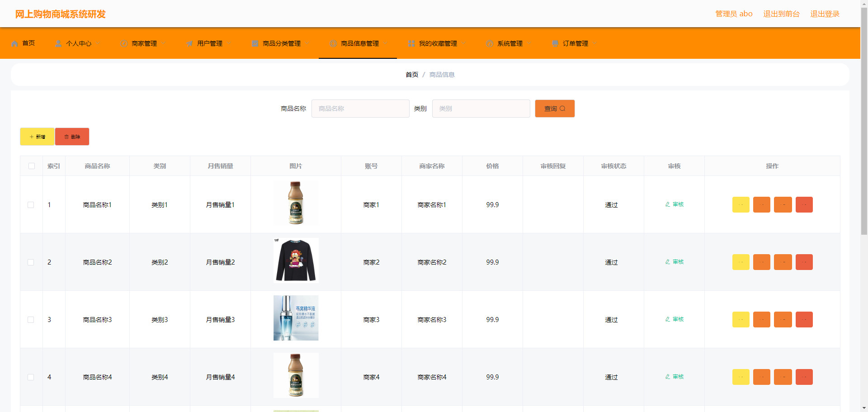
Task: Open the milk tea bottle image of 商品名称1
Action: tap(296, 203)
